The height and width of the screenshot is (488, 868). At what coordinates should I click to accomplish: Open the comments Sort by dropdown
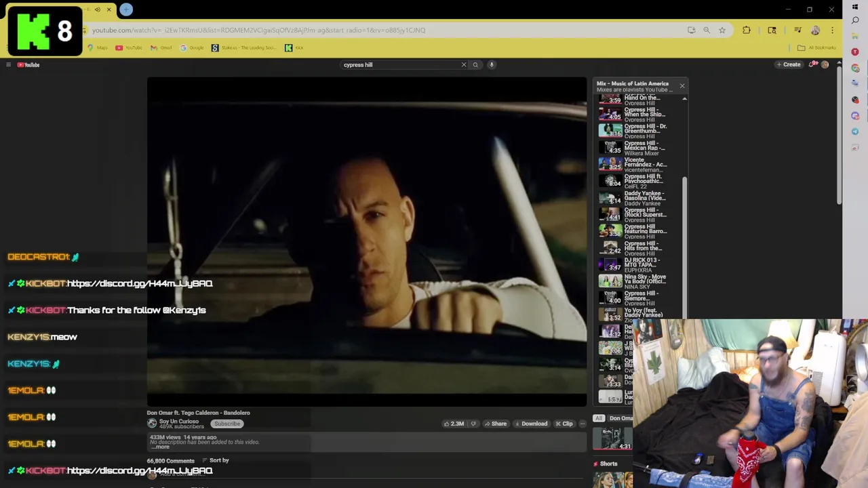tap(216, 460)
